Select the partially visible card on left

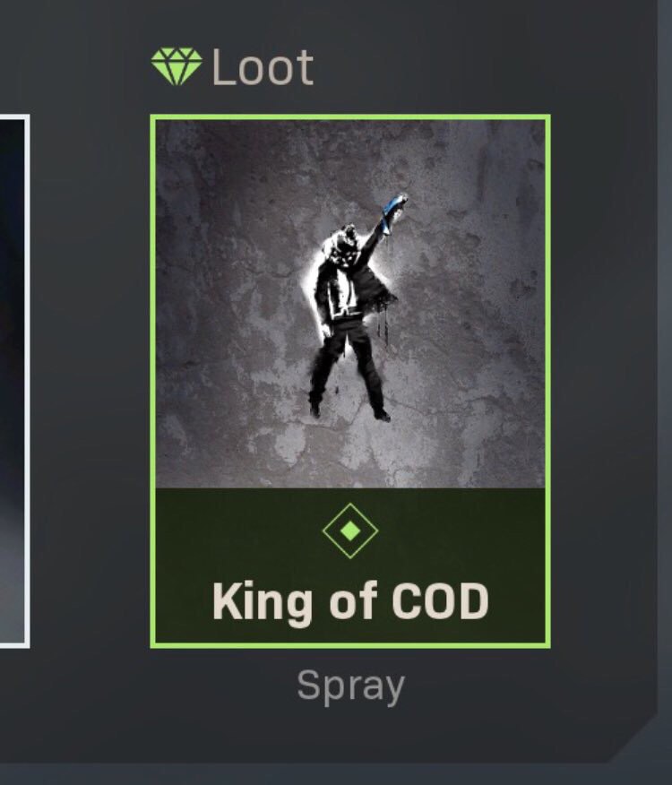tap(13, 382)
